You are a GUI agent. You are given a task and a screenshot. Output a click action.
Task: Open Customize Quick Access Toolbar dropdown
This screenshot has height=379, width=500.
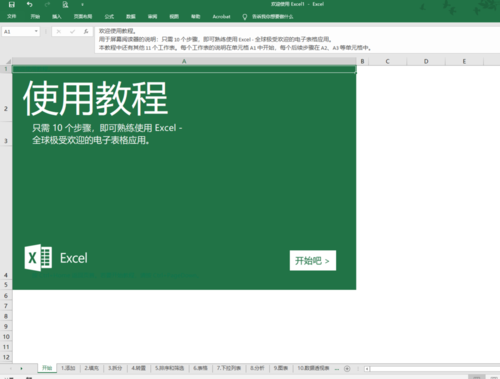click(82, 5)
